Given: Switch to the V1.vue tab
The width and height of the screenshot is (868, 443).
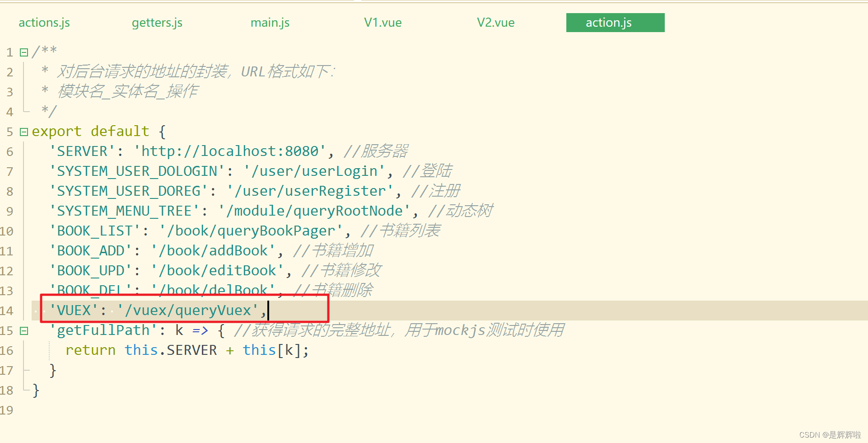Looking at the screenshot, I should click(383, 22).
